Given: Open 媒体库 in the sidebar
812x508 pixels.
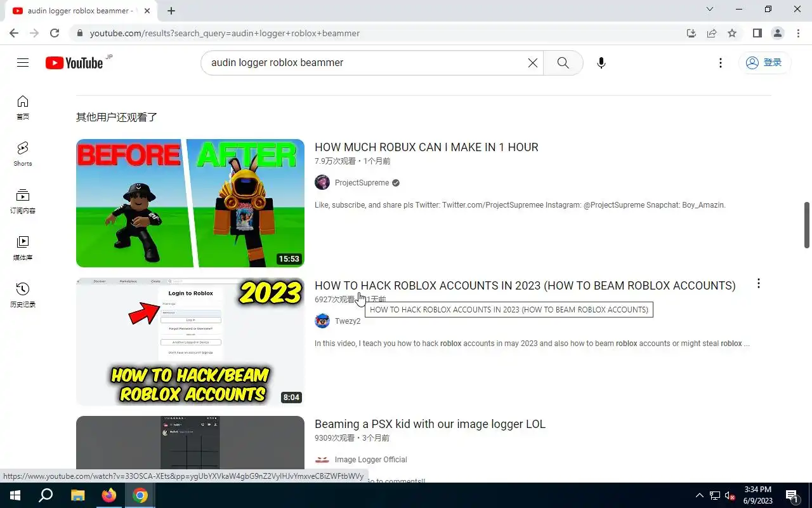Looking at the screenshot, I should [23, 248].
